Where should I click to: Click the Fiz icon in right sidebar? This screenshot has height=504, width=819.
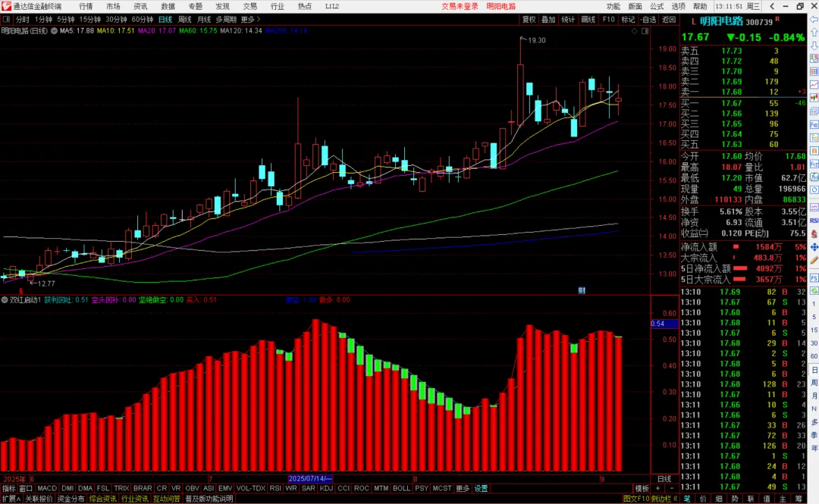click(x=814, y=164)
